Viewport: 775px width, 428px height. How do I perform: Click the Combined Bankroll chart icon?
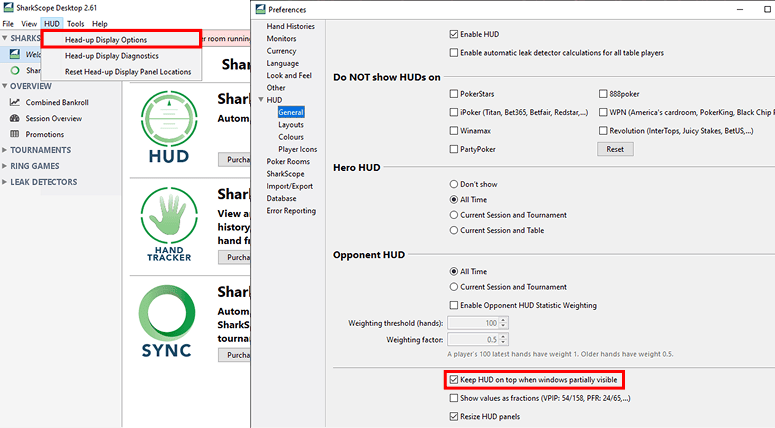coord(15,102)
